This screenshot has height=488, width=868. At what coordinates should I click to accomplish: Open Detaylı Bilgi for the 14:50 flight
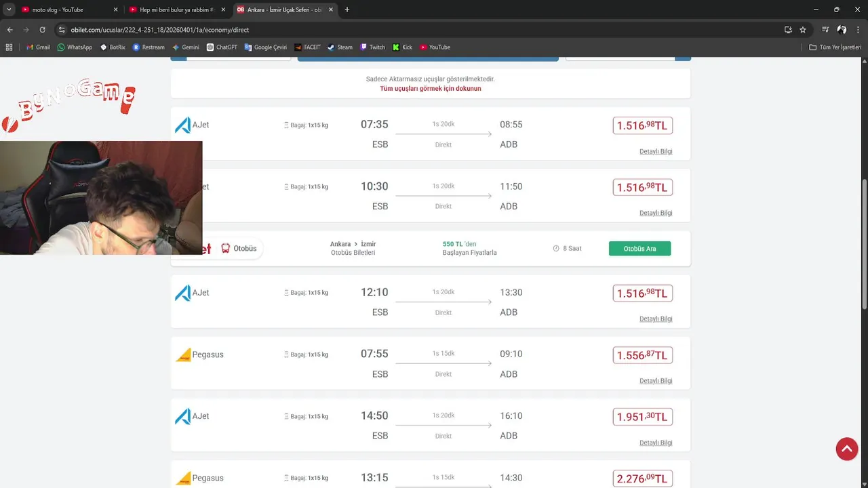[x=656, y=443]
